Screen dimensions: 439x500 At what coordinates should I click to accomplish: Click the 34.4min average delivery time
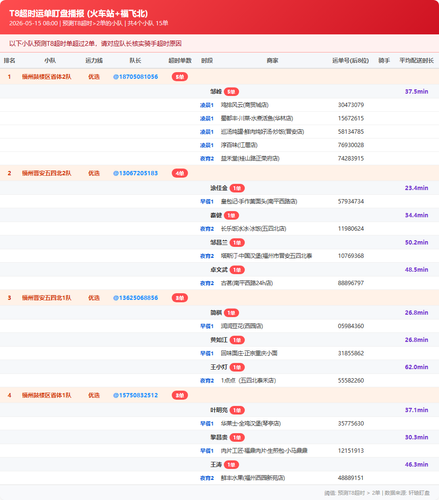click(x=417, y=215)
